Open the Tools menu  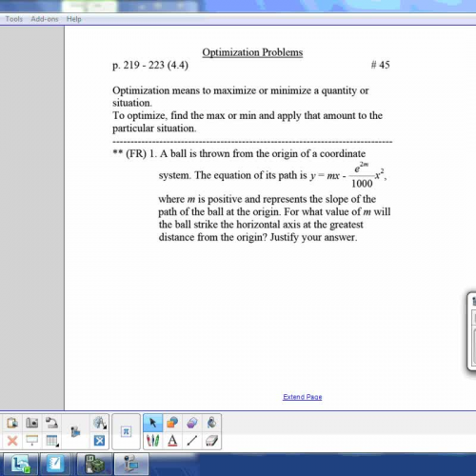pos(14,19)
